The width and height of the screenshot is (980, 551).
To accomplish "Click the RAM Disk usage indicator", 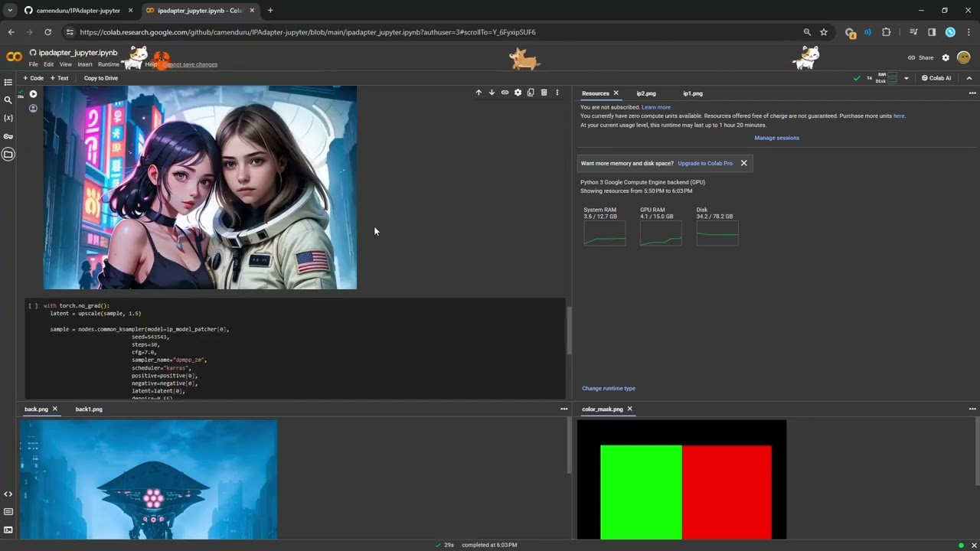I will (x=887, y=78).
